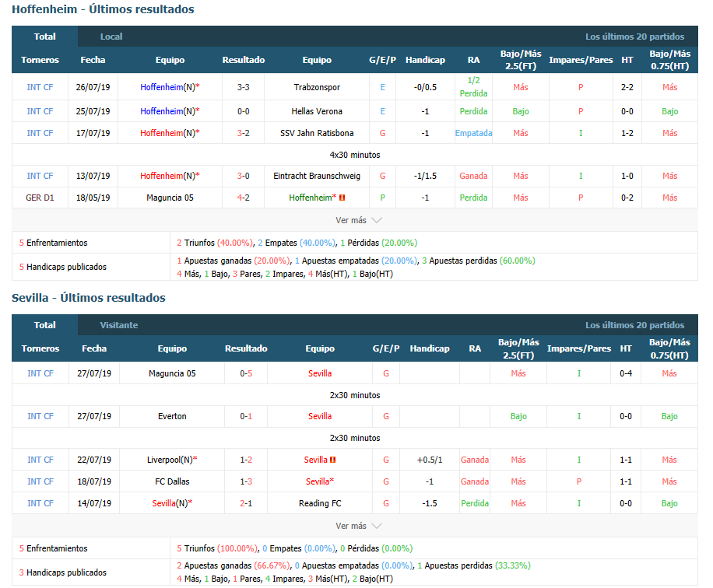Switch to Local tab for Hoffenheim
The height and width of the screenshot is (588, 713).
click(111, 37)
